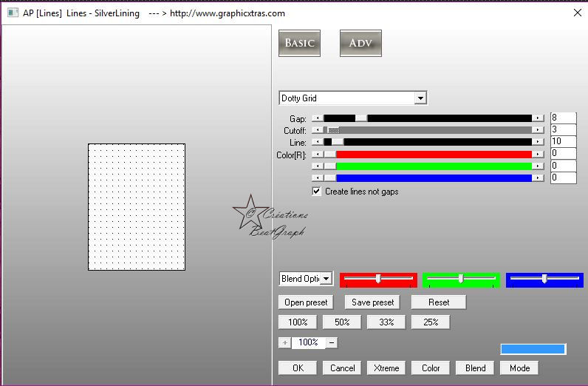Click right arrow of Cutoff slider
588x386 pixels.
pyautogui.click(x=538, y=130)
